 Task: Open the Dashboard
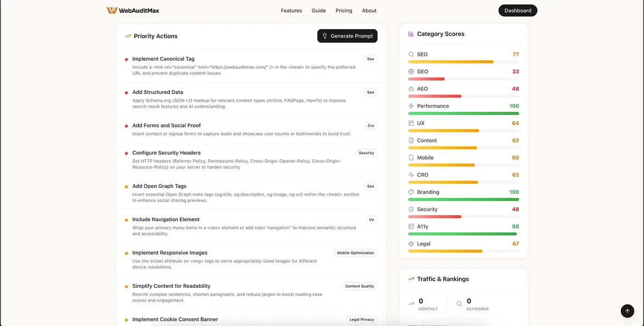coord(517,10)
